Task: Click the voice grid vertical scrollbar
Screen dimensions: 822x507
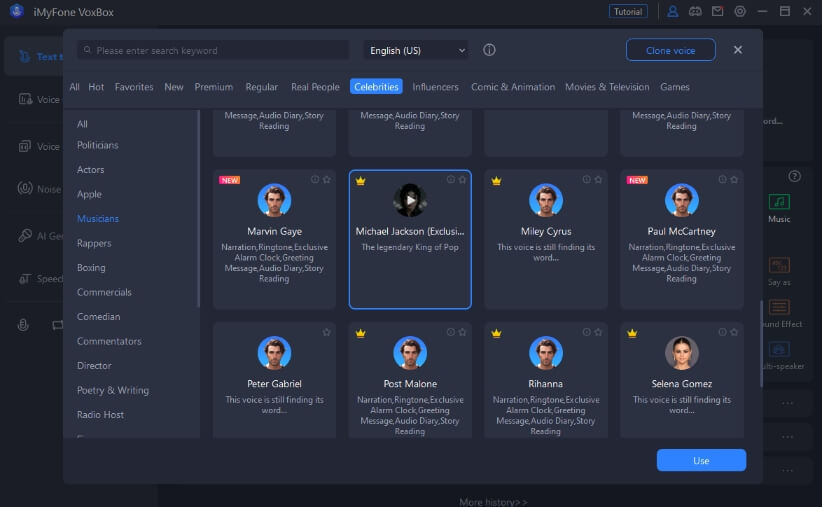Action: [x=761, y=343]
